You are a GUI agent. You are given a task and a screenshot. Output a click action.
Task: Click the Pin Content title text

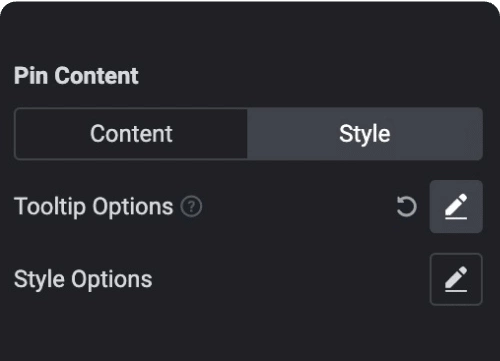(76, 76)
